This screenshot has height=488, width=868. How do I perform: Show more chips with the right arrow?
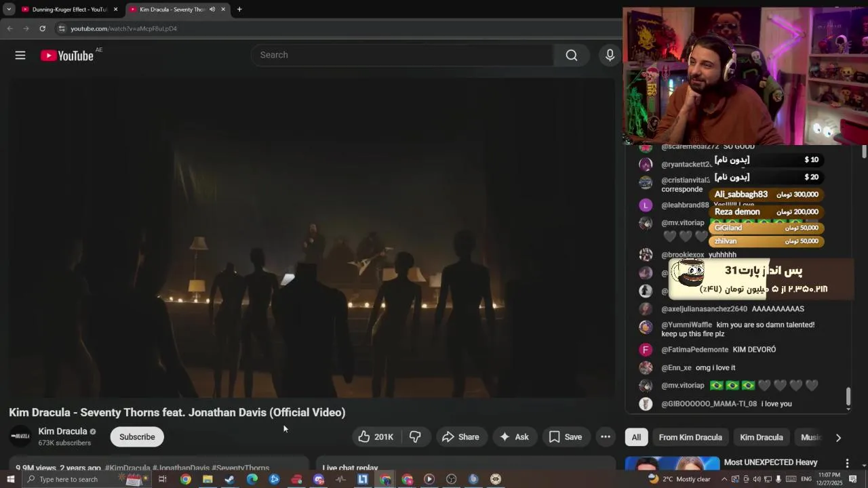point(838,438)
